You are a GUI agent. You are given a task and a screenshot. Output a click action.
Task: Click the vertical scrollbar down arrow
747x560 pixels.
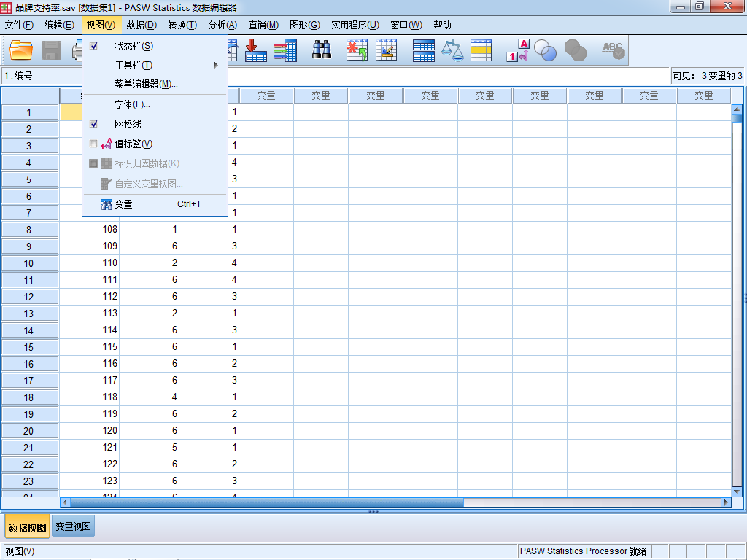pyautogui.click(x=737, y=491)
